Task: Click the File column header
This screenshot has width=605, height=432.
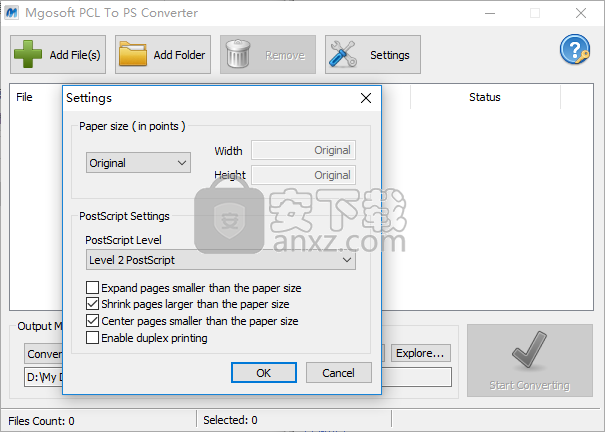Action: [25, 97]
